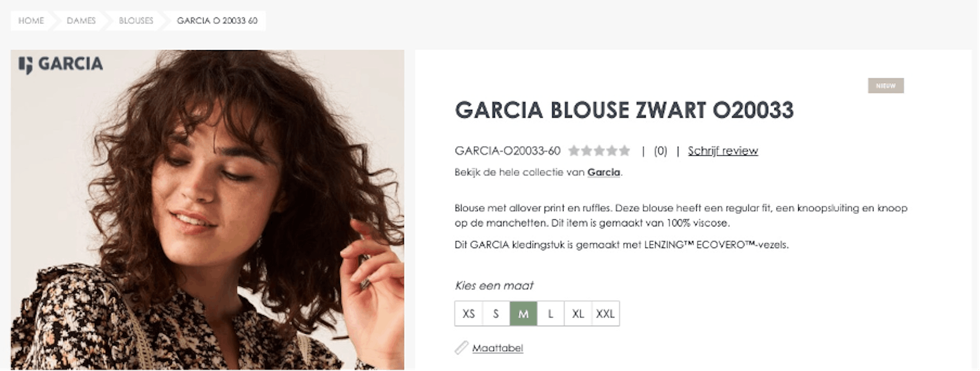Click the ruler icon beside Maattabel

click(461, 348)
